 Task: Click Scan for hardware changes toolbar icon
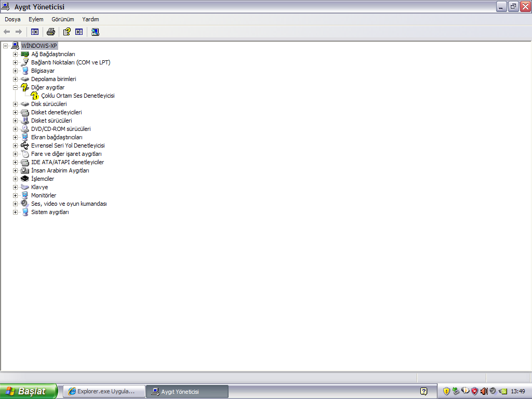(x=95, y=32)
